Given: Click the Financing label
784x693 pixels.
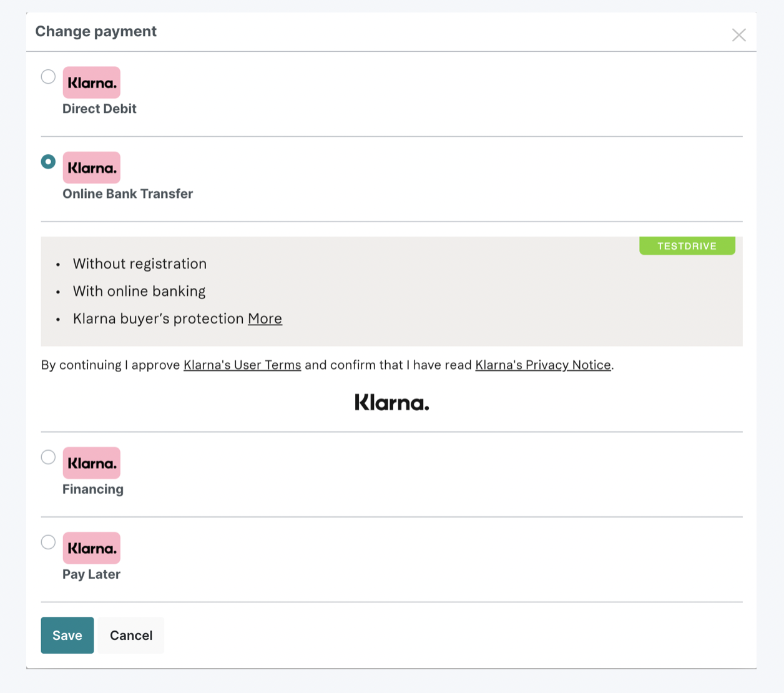Looking at the screenshot, I should tap(93, 489).
